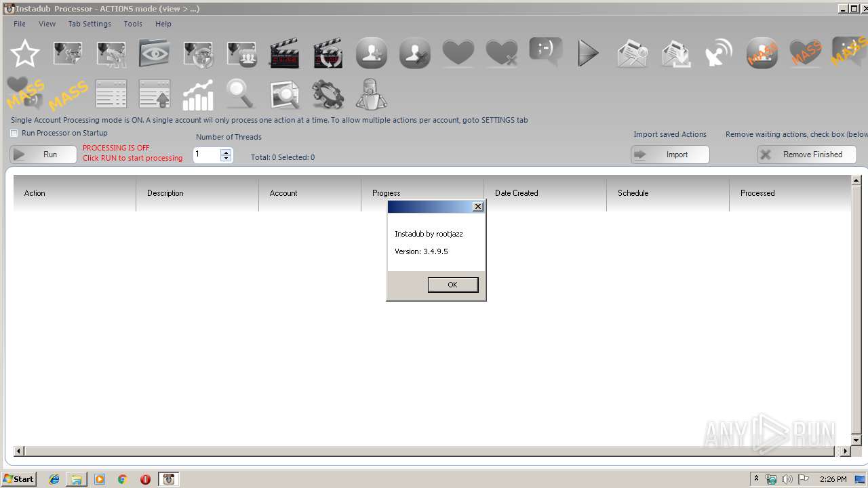
Task: Open the image search magnifier icon
Action: [285, 94]
